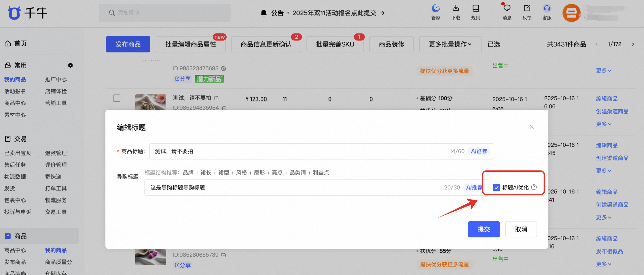The image size is (644, 275).
Task: Click 发布商品 blue button
Action: (x=128, y=44)
